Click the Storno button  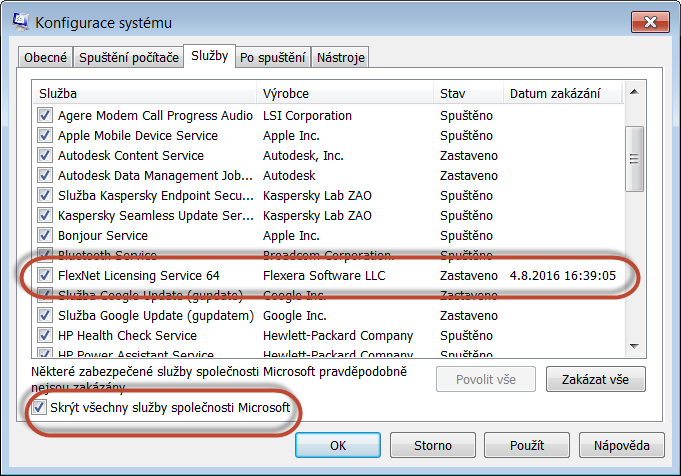pyautogui.click(x=432, y=445)
